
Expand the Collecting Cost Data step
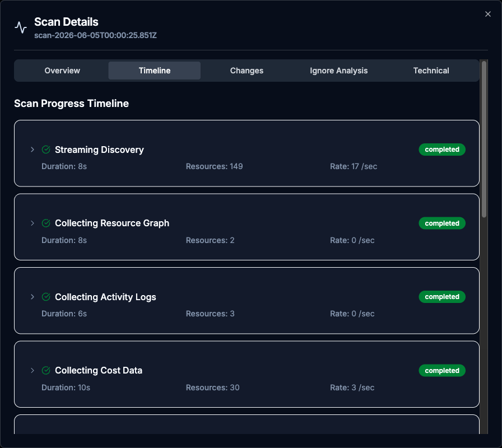click(32, 370)
